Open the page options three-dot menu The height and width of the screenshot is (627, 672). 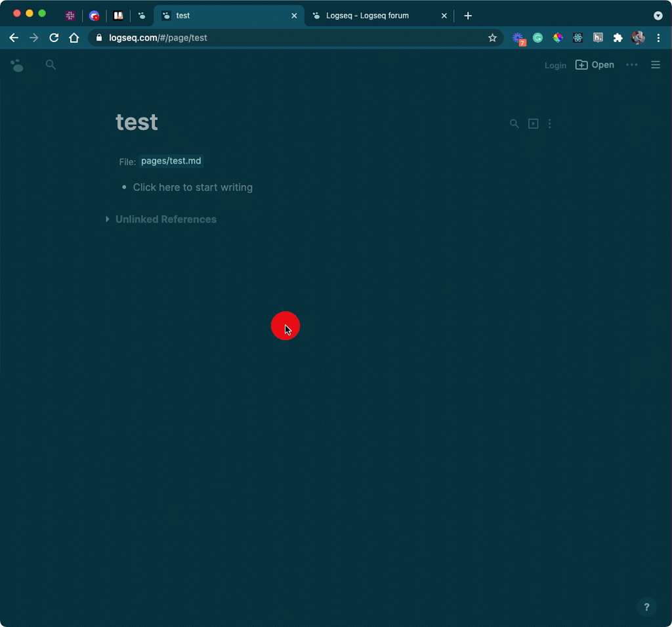549,123
